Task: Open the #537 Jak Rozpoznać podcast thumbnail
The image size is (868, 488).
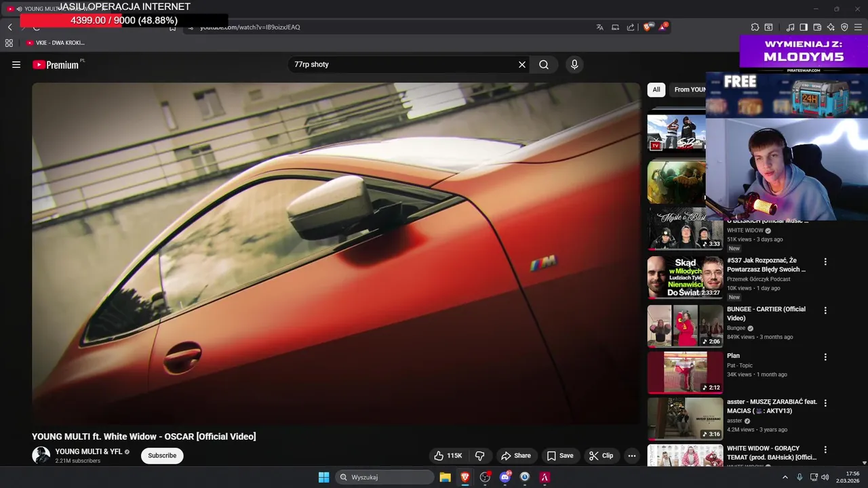Action: pos(685,277)
